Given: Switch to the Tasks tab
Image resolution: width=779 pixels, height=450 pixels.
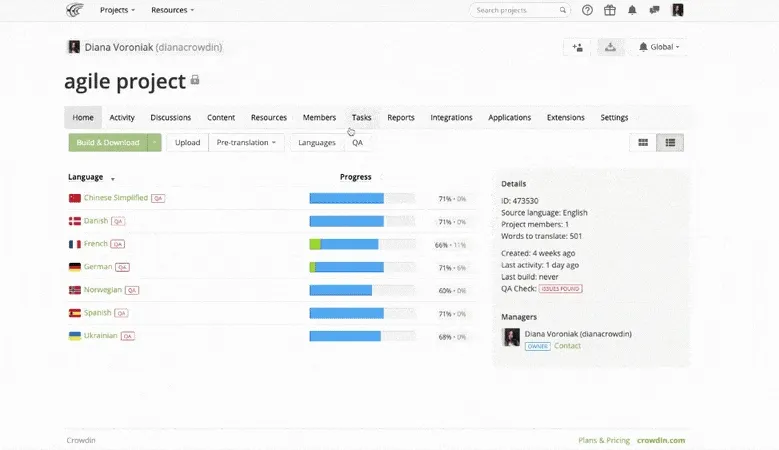Looking at the screenshot, I should coord(361,117).
